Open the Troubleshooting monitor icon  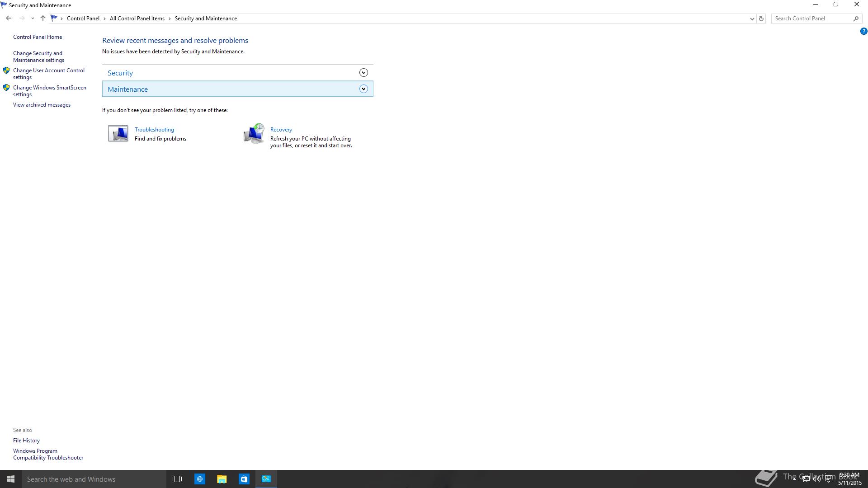point(118,133)
